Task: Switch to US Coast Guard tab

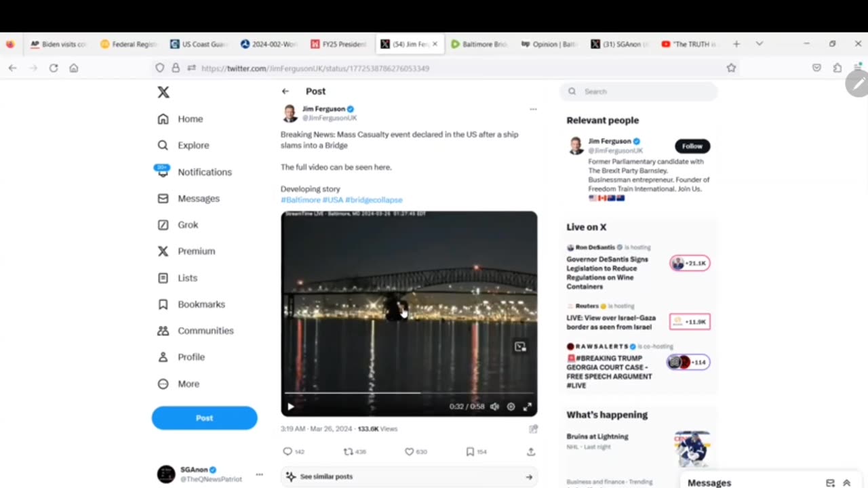Action: pos(199,44)
